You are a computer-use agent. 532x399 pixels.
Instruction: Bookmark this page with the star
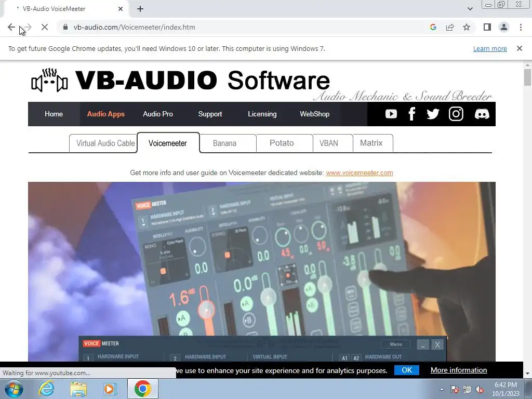click(x=467, y=27)
